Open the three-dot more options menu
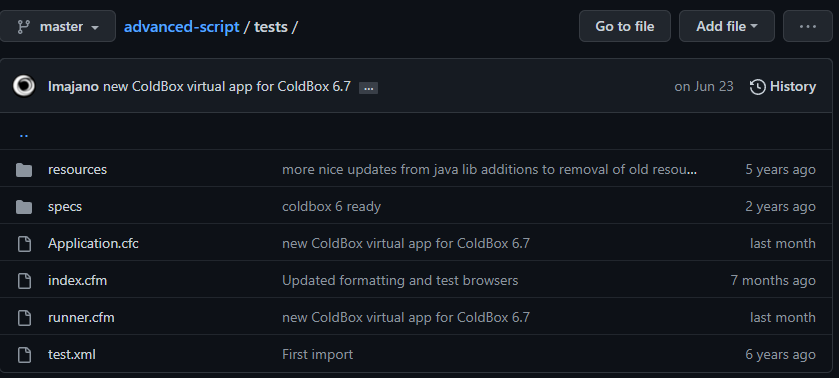 (x=807, y=26)
